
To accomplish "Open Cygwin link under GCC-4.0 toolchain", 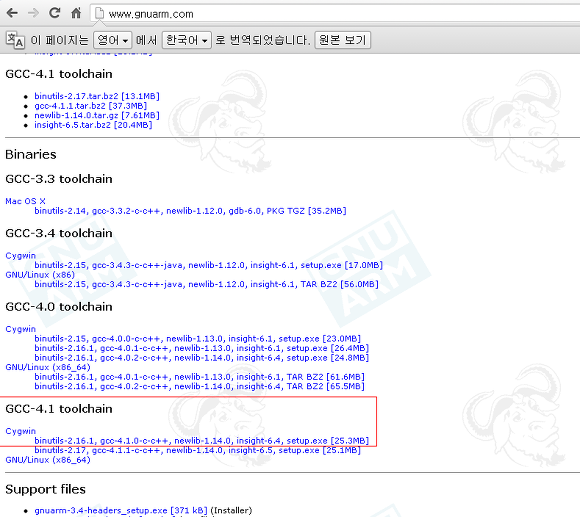I will click(x=21, y=329).
